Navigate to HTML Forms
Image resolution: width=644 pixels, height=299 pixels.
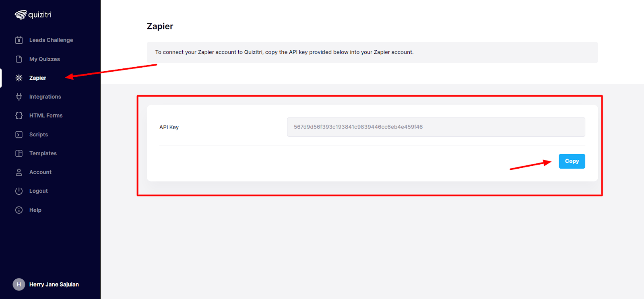46,115
